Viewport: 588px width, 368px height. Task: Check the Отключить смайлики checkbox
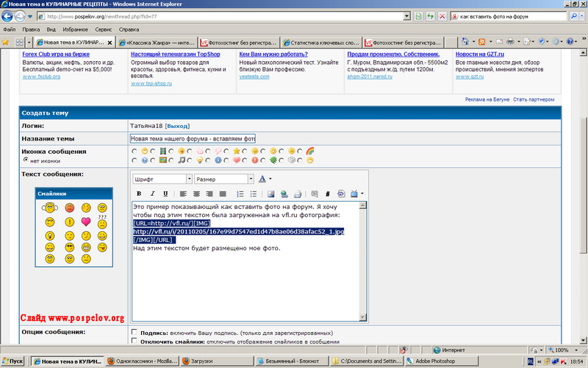(x=135, y=341)
